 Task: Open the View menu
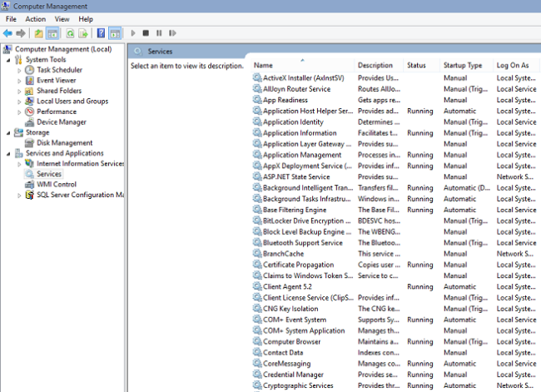(x=62, y=19)
